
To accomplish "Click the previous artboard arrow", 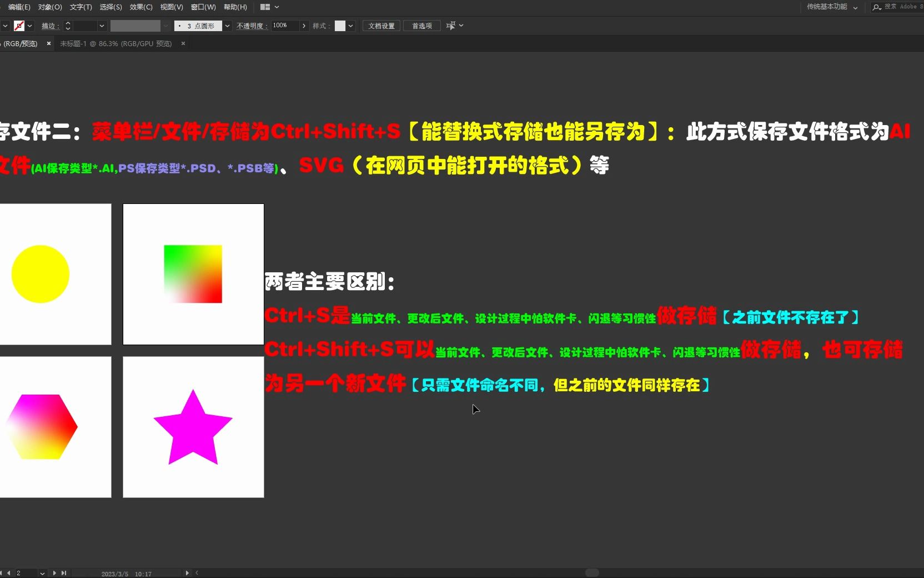I will [8, 573].
